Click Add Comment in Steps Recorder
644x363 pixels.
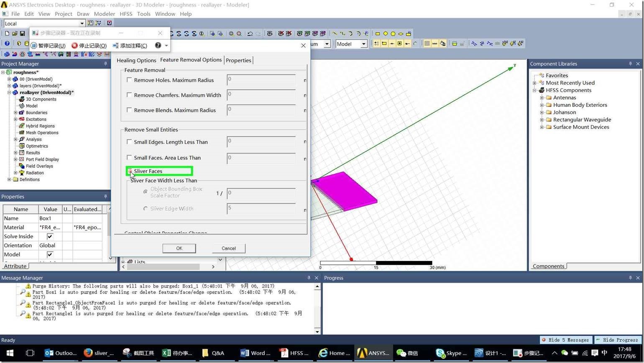[130, 46]
